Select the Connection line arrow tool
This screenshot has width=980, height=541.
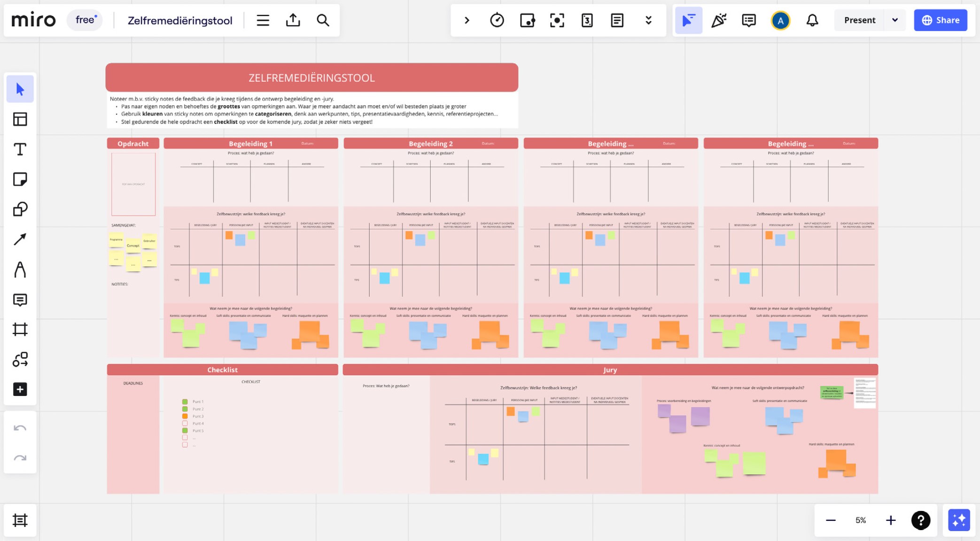click(20, 239)
